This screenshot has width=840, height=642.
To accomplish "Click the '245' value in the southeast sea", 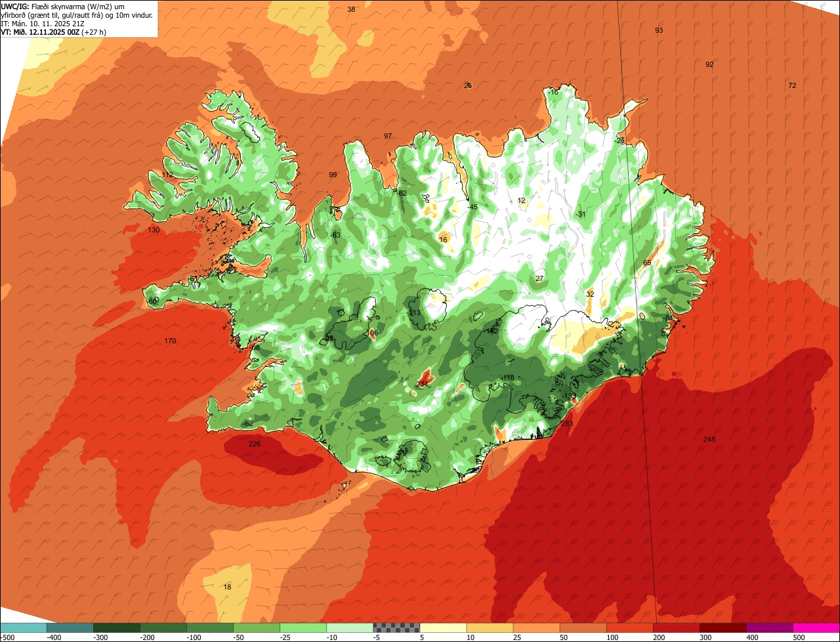I will [709, 439].
